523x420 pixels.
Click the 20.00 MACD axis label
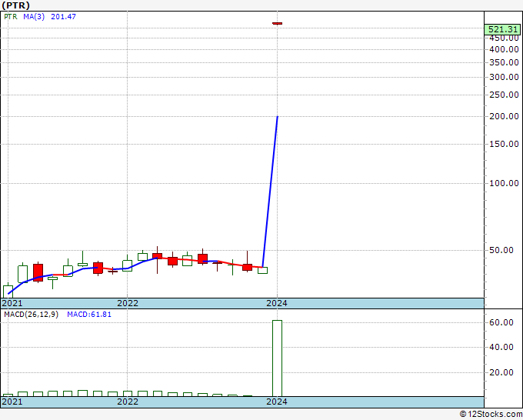coord(501,372)
